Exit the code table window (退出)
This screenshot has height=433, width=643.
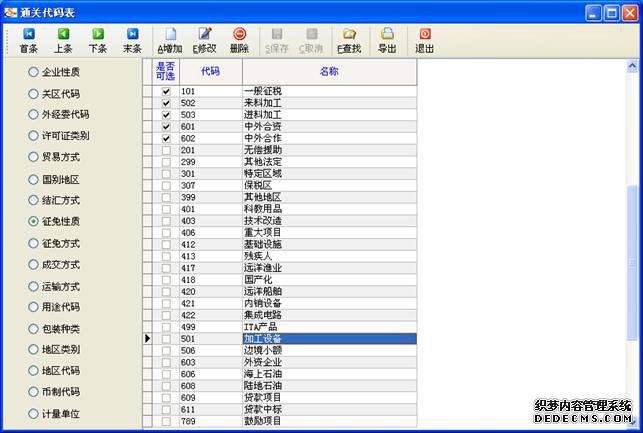[424, 40]
